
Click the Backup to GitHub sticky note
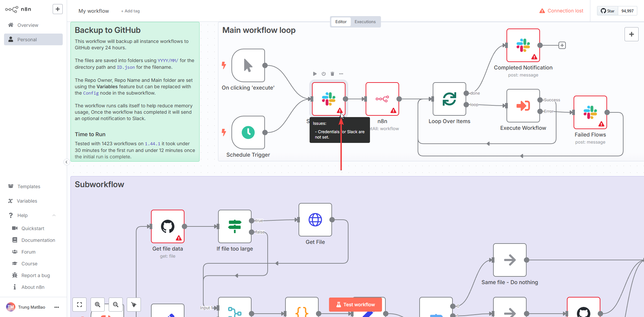click(x=135, y=92)
